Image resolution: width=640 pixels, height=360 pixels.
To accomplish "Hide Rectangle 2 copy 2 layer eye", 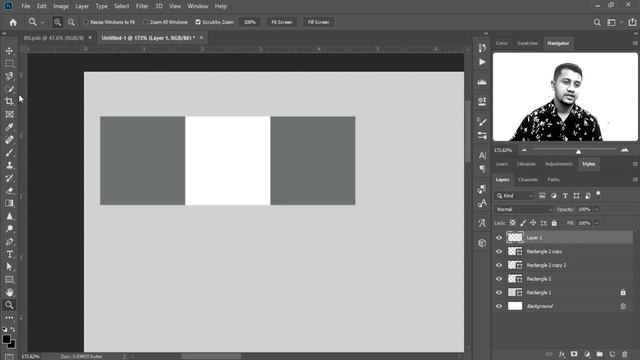I will pyautogui.click(x=499, y=265).
